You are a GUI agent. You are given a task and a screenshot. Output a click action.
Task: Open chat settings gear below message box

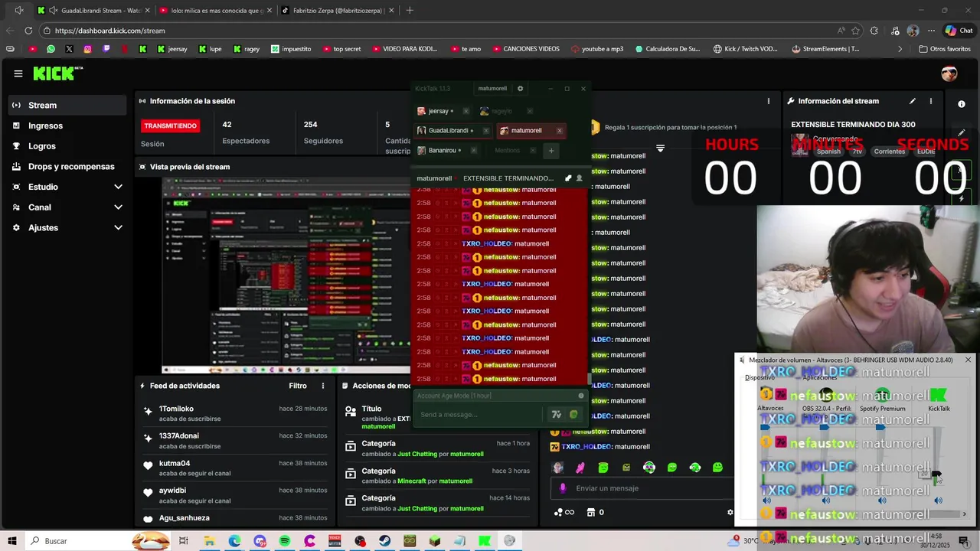click(730, 513)
